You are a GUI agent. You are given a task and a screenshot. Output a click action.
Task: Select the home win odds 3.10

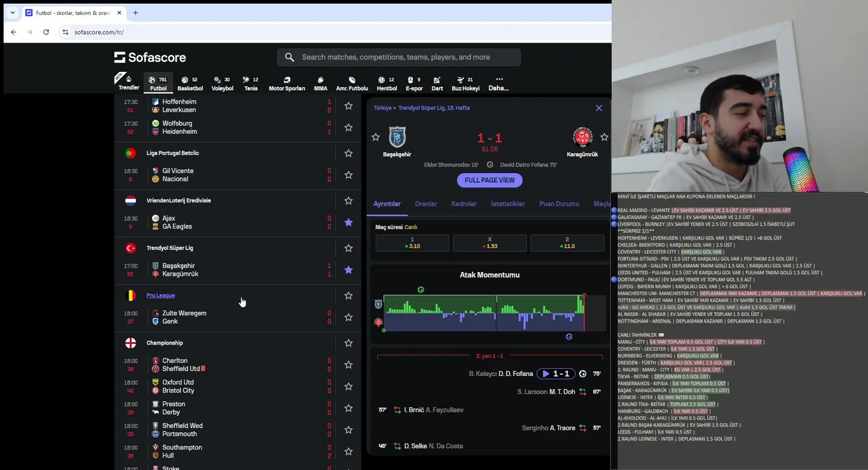(x=412, y=243)
